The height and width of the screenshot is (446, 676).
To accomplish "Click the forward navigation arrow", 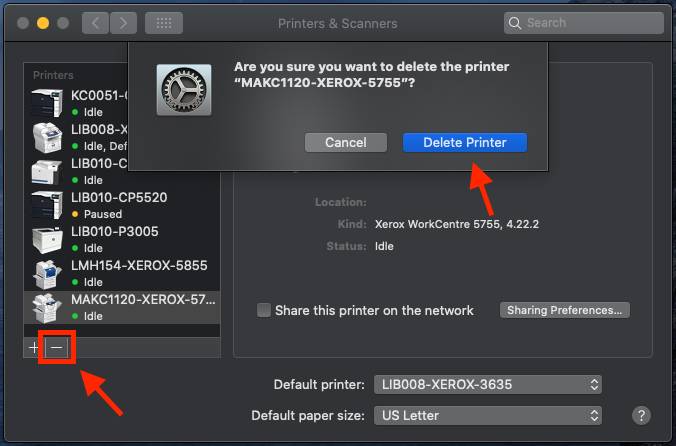I will click(123, 23).
